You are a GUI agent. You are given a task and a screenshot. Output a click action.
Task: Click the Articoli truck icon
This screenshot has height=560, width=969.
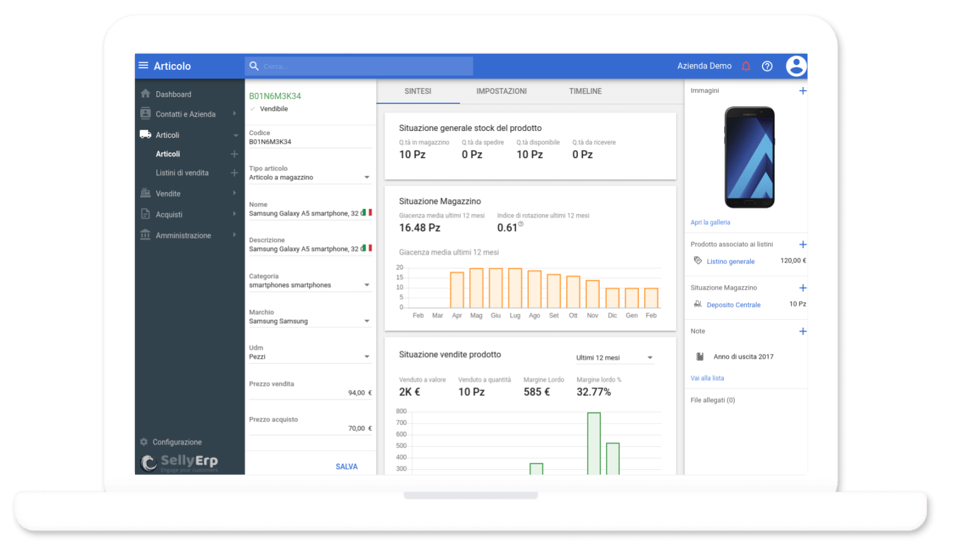coord(145,134)
